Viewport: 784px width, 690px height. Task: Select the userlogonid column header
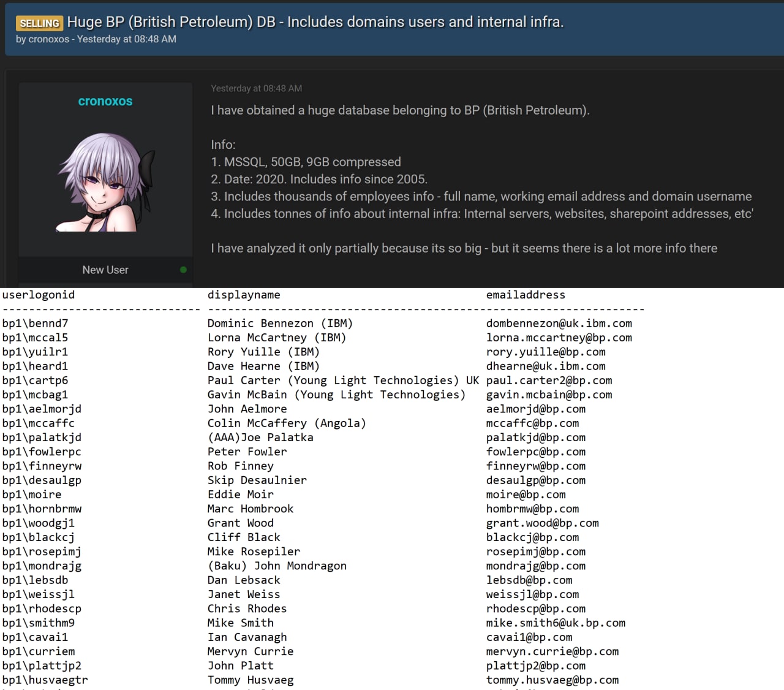point(39,295)
